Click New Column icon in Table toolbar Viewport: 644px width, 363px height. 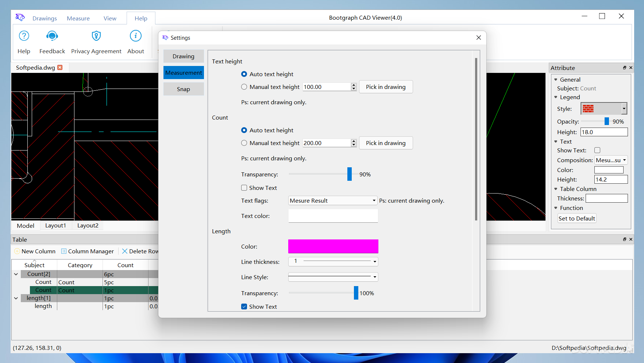[17, 251]
